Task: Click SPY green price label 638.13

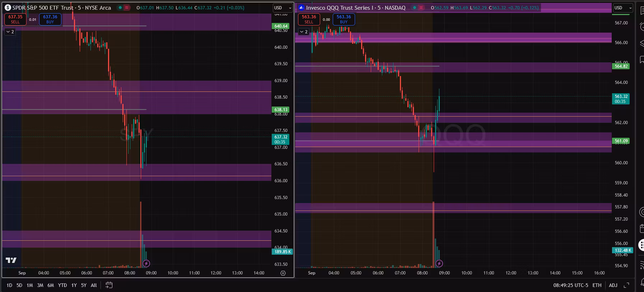Action: [281, 110]
